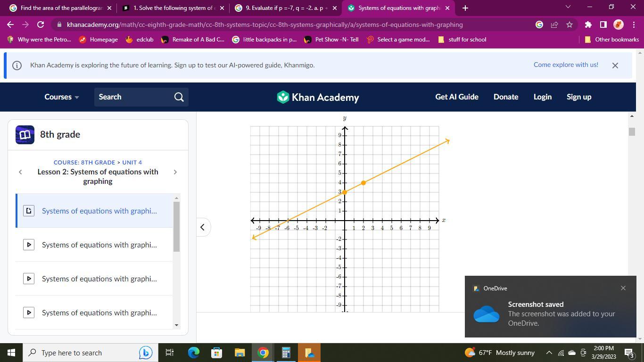
Task: Click the 'Come explore with us!' link
Action: (x=565, y=65)
